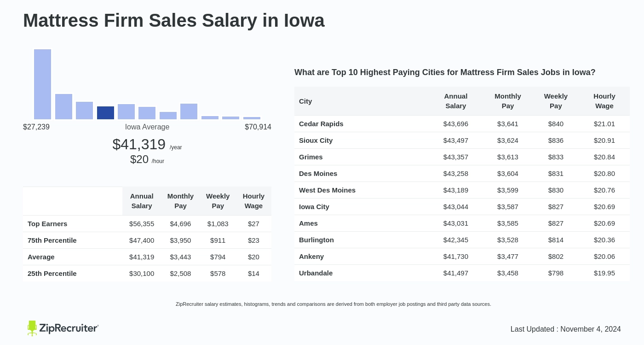Click Ames monthly pay $3,585

[x=508, y=223]
